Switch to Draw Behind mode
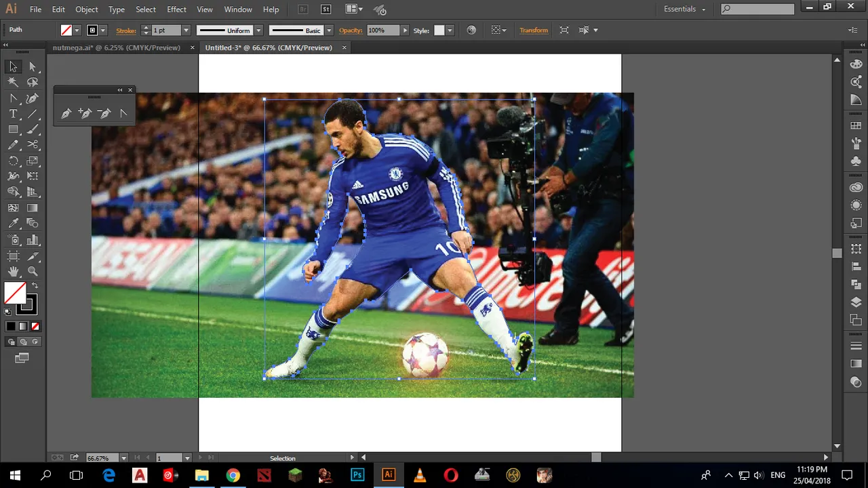 pyautogui.click(x=23, y=342)
